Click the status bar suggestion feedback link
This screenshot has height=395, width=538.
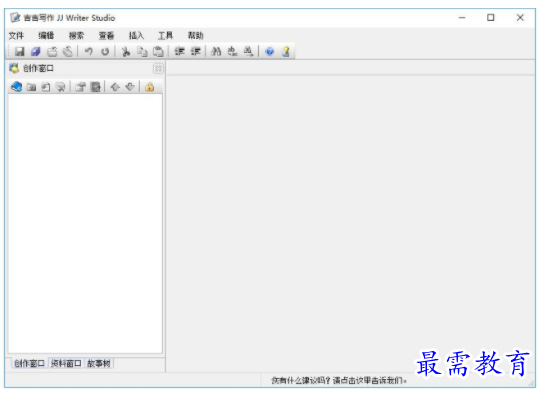click(339, 380)
